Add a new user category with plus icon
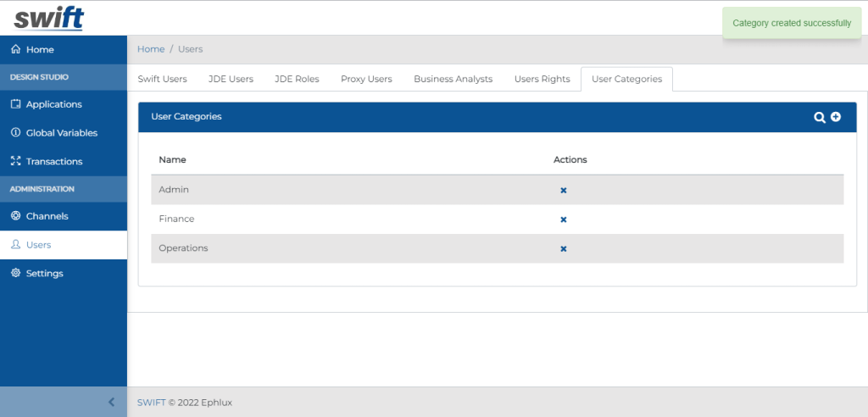This screenshot has height=417, width=868. [836, 117]
